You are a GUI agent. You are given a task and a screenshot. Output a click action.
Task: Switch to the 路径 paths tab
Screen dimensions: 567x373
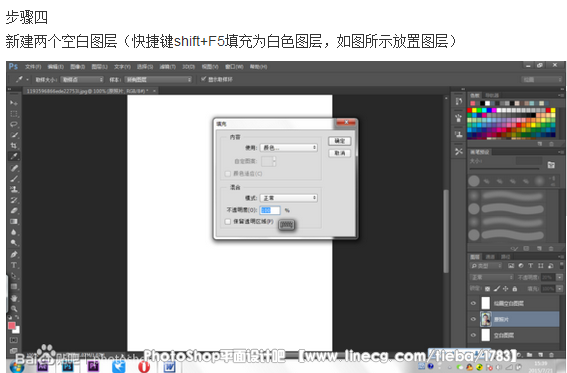point(506,257)
